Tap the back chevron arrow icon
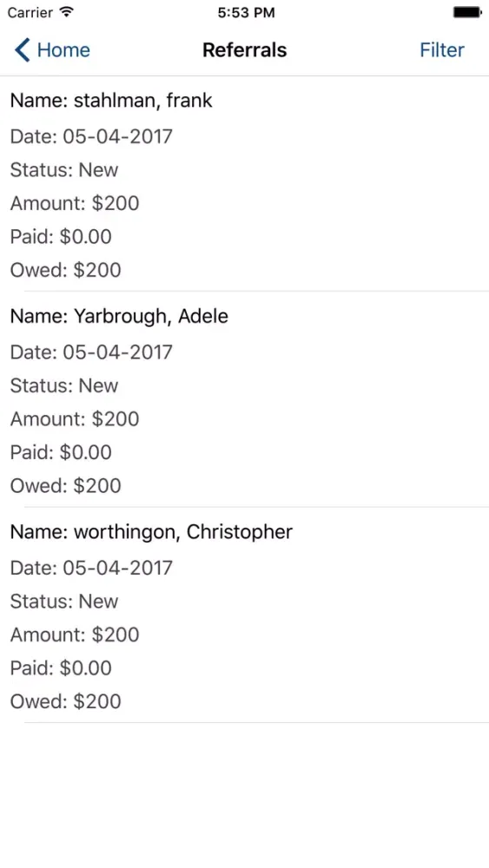This screenshot has height=868, width=489. [23, 49]
